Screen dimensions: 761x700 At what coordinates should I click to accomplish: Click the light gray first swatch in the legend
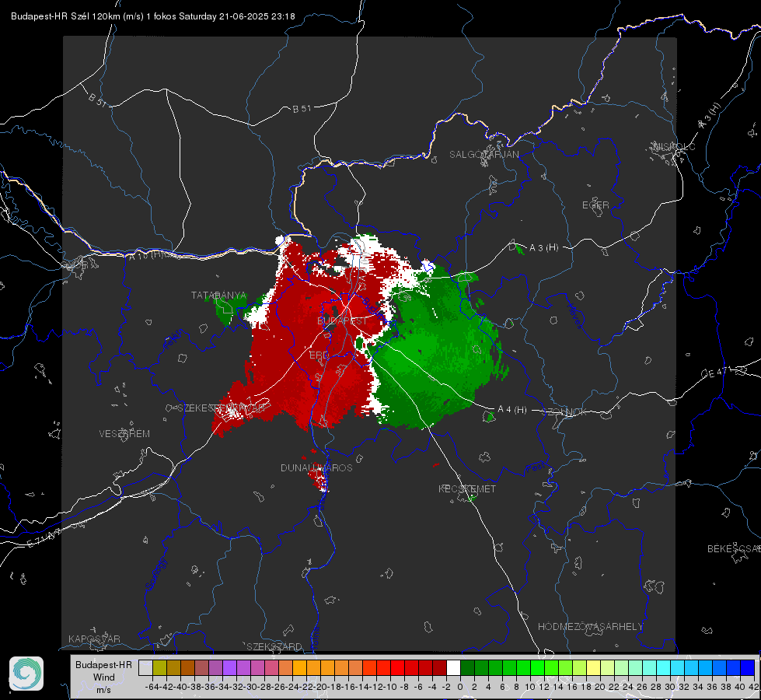tap(145, 667)
